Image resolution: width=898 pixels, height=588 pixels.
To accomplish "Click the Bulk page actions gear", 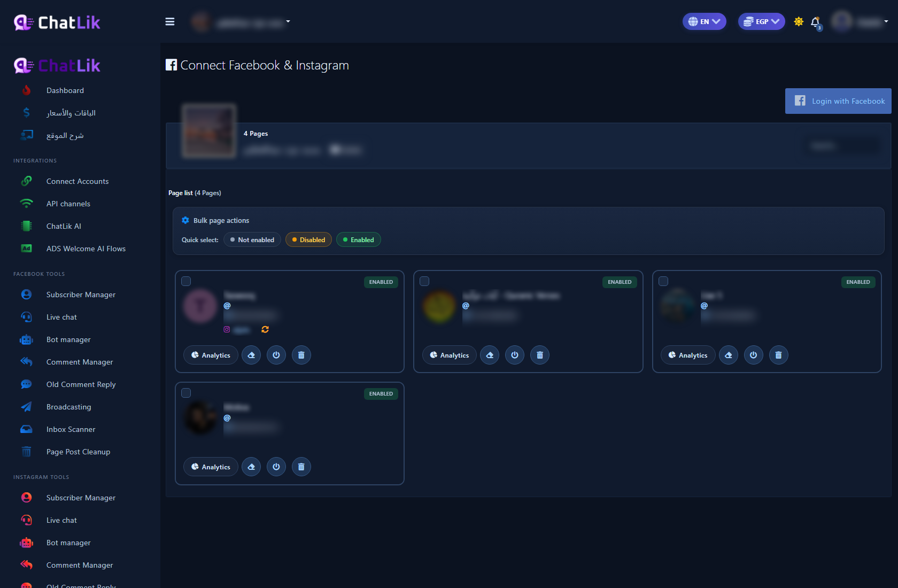I will 185,220.
